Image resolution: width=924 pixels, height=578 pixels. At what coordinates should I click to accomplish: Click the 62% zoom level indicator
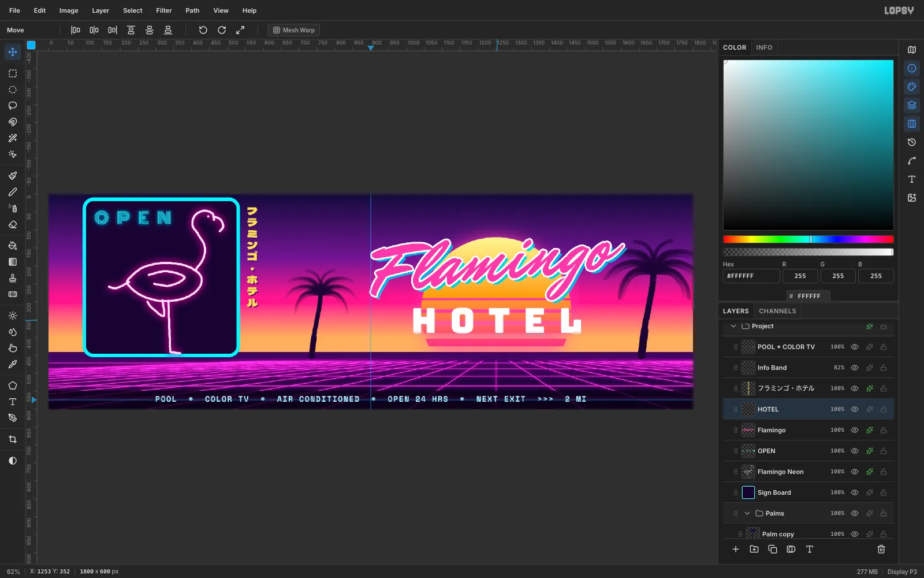[13, 572]
